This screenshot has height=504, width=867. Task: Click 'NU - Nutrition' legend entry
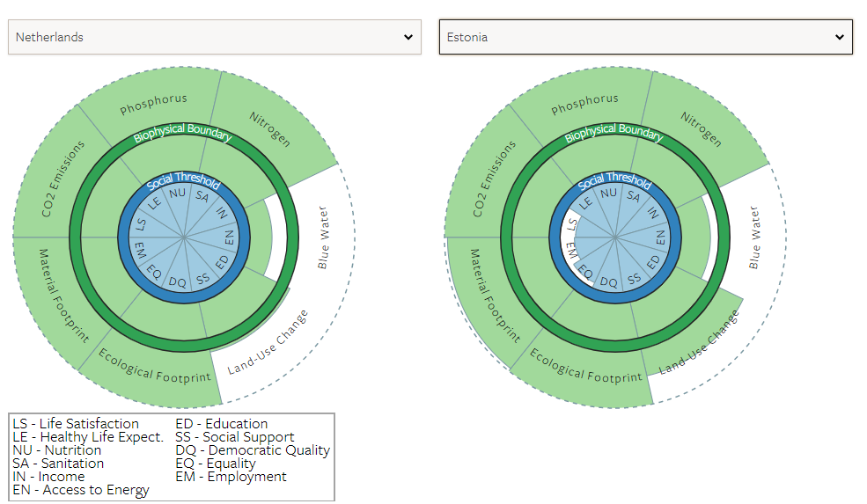tap(57, 450)
